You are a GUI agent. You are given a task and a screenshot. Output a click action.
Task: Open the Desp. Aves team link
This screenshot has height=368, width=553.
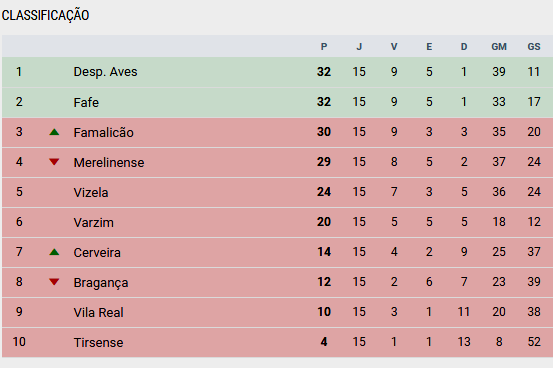105,72
